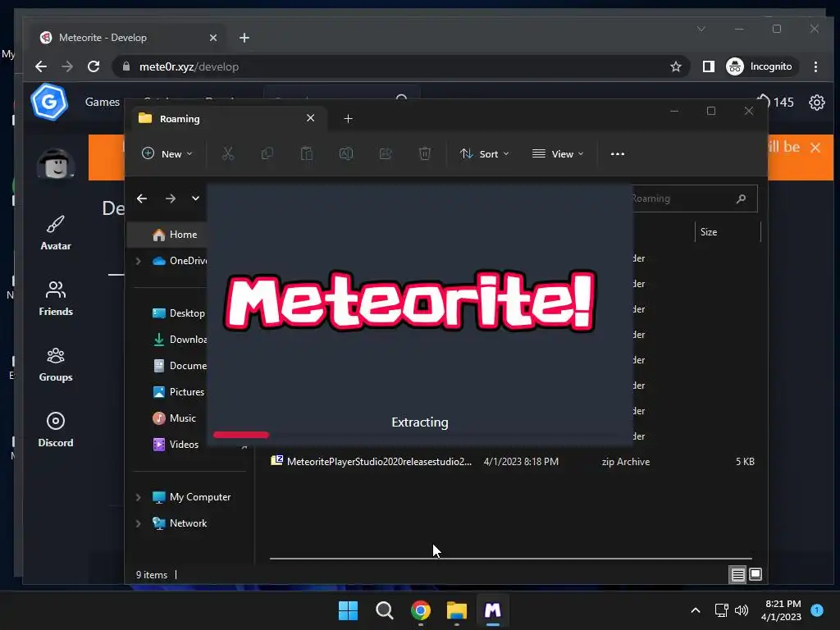Show hidden tray icons chevron
Image resolution: width=840 pixels, height=630 pixels.
(x=696, y=610)
